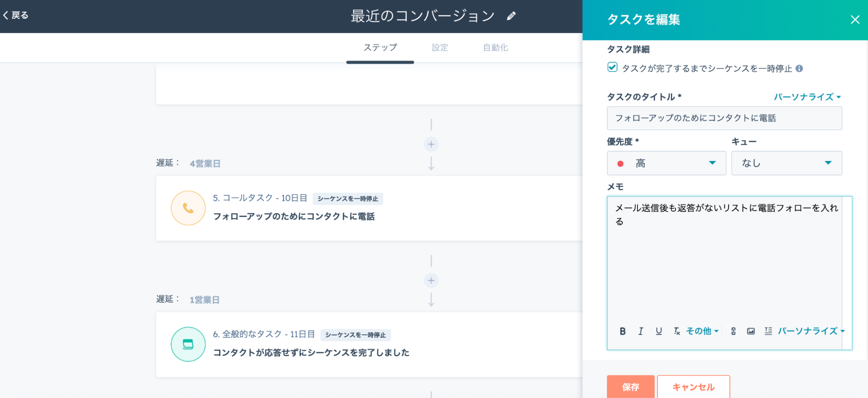Open パーソナライズ dropdown above task title
The image size is (868, 398).
coord(807,97)
